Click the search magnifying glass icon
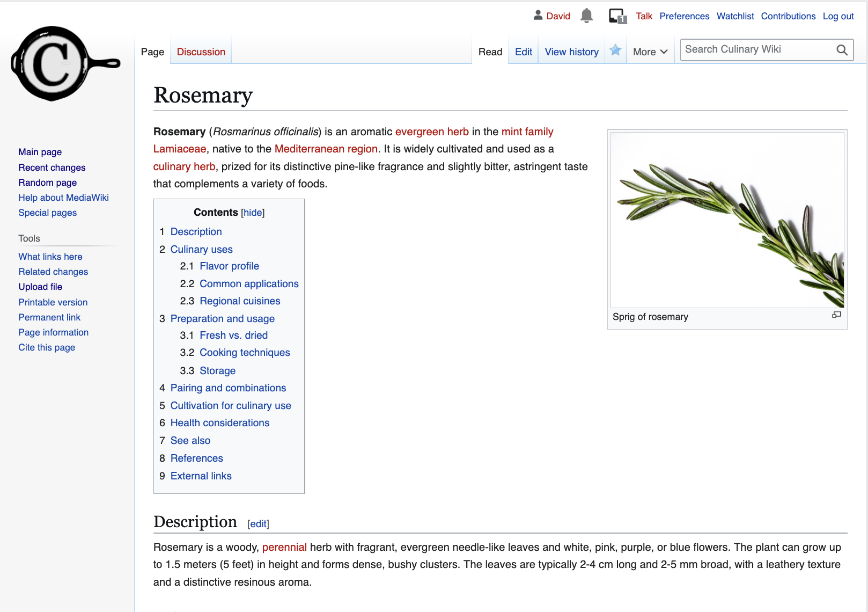The width and height of the screenshot is (868, 612). 842,50
